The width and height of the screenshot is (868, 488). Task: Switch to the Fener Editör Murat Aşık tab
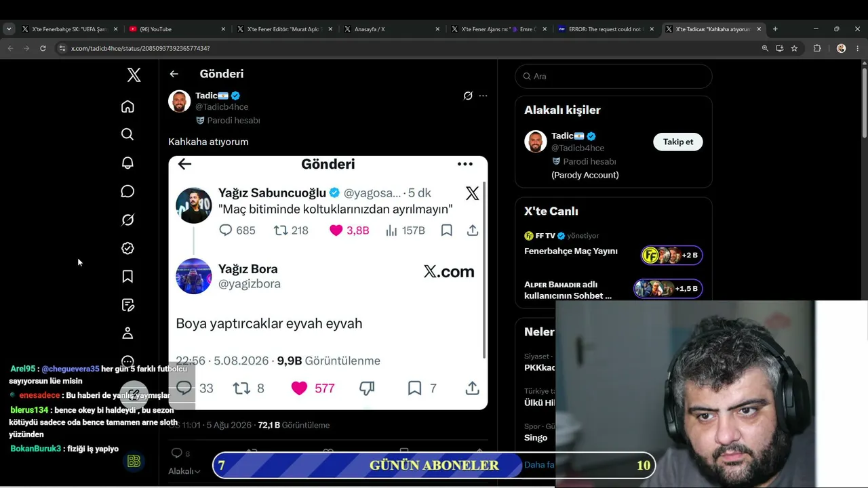(x=284, y=29)
